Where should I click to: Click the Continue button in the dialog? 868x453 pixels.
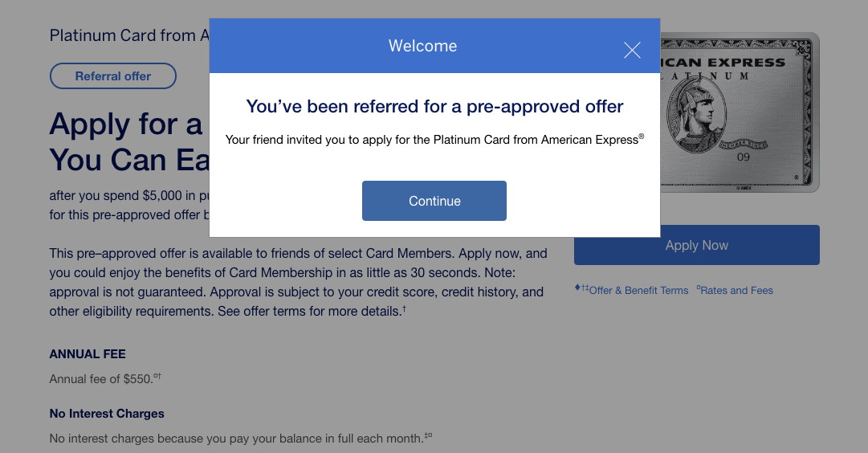point(434,201)
